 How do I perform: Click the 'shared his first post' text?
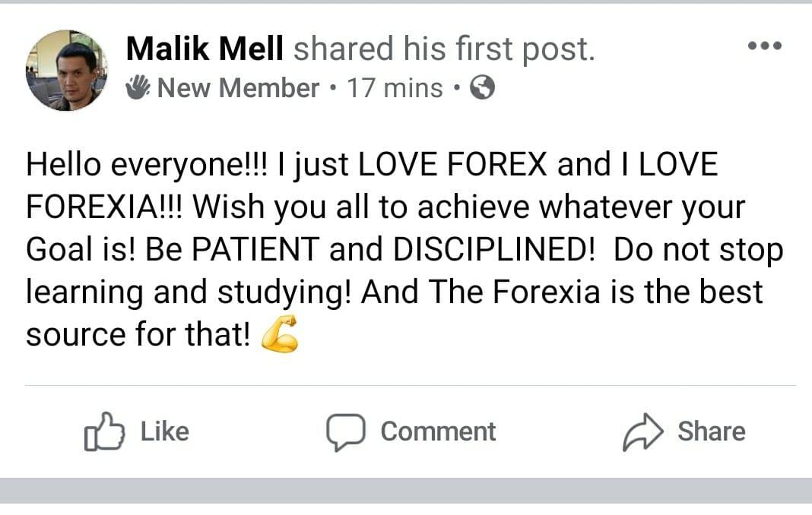pyautogui.click(x=444, y=49)
